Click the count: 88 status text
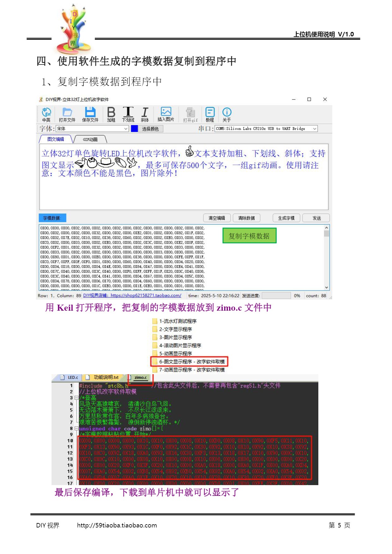 316,296
